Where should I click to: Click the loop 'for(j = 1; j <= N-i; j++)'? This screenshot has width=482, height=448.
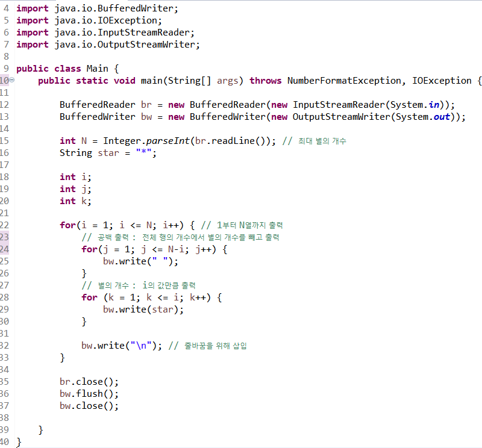[x=149, y=249]
